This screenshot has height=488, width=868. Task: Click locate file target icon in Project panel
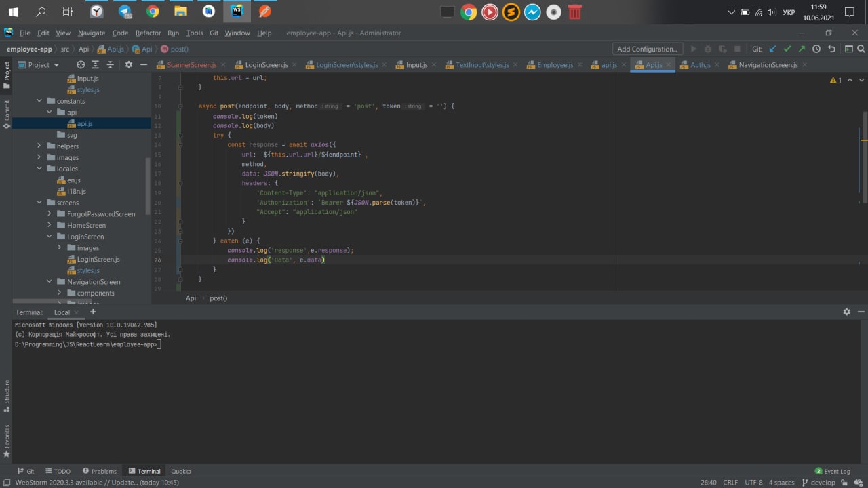click(81, 64)
